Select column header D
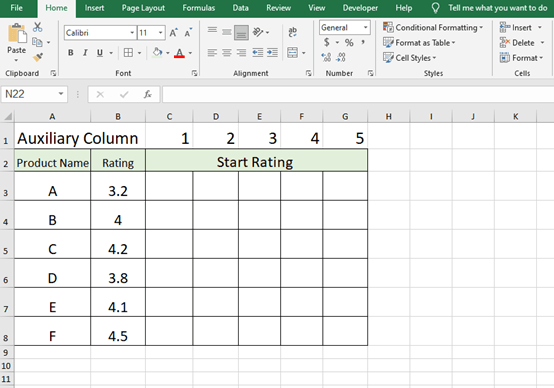 tap(216, 117)
